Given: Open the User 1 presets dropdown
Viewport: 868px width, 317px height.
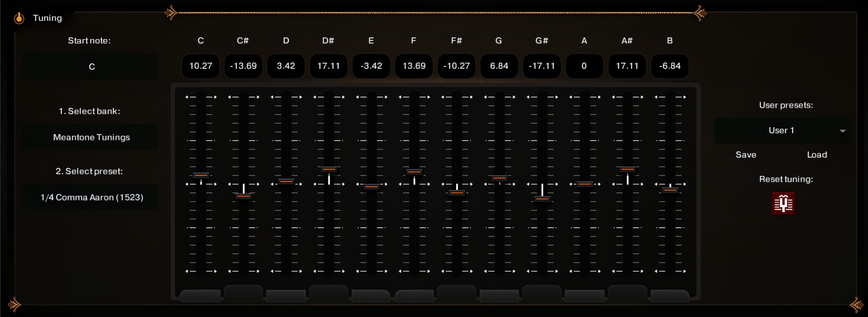Looking at the screenshot, I should tap(782, 131).
